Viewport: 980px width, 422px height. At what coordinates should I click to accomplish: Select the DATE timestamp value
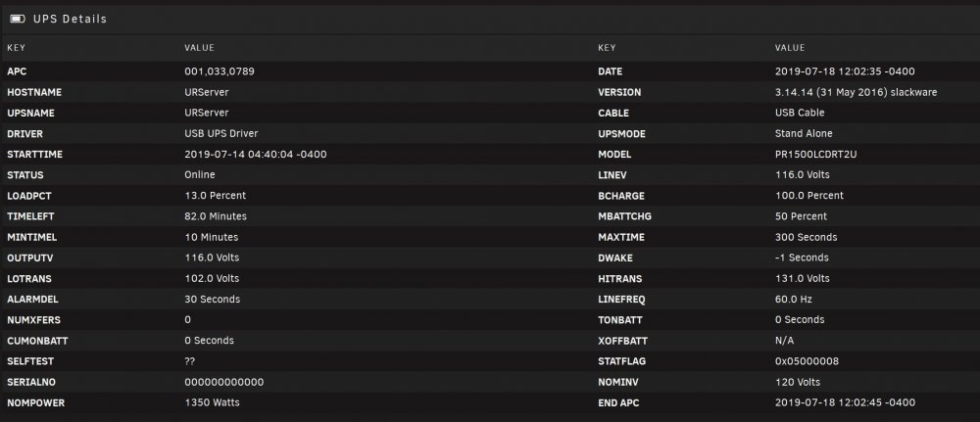[845, 71]
